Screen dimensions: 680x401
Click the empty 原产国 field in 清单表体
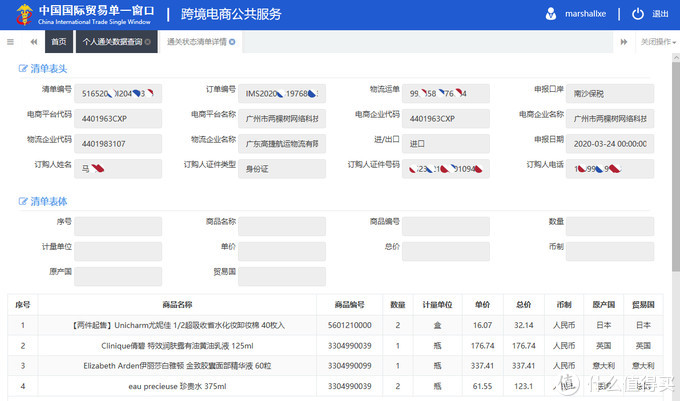[118, 276]
